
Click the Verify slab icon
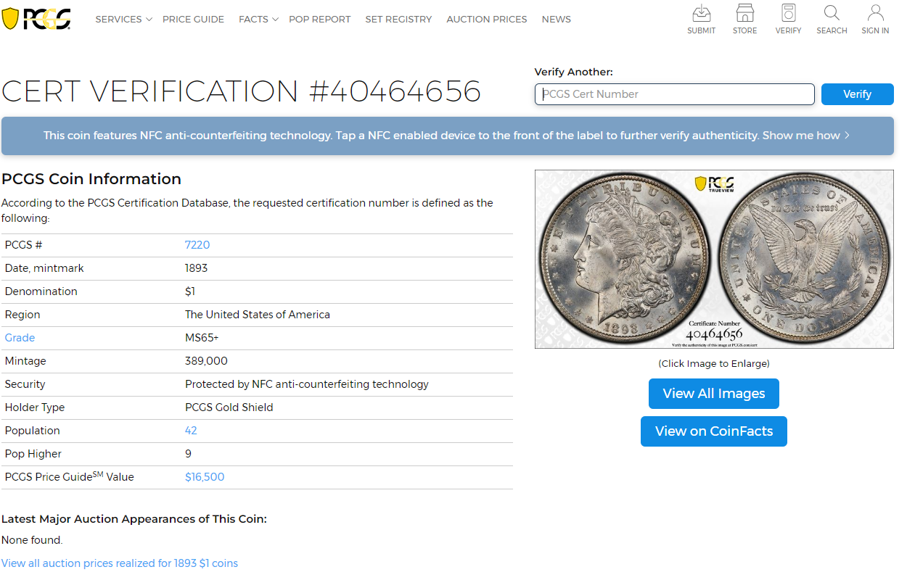788,14
